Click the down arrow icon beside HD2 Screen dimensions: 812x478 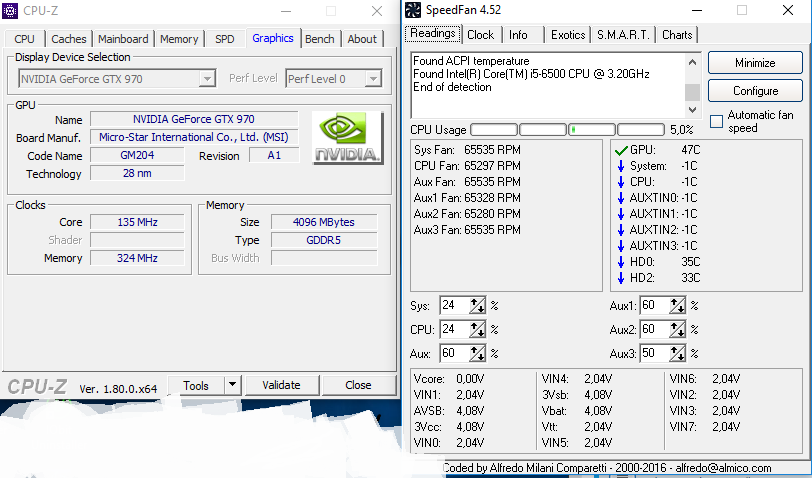point(621,278)
